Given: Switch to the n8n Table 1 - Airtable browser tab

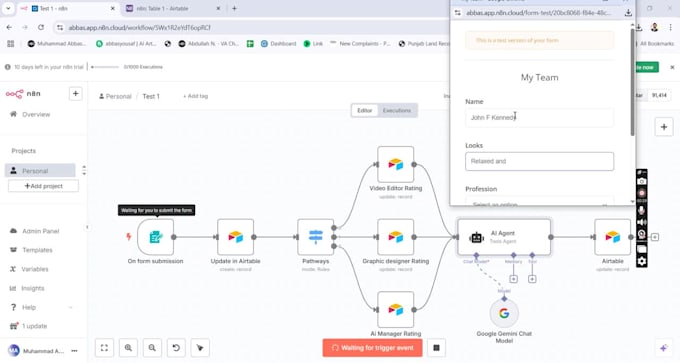Looking at the screenshot, I should tap(173, 8).
